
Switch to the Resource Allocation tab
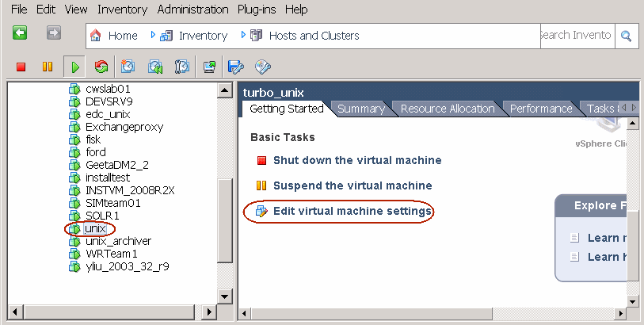click(x=447, y=109)
